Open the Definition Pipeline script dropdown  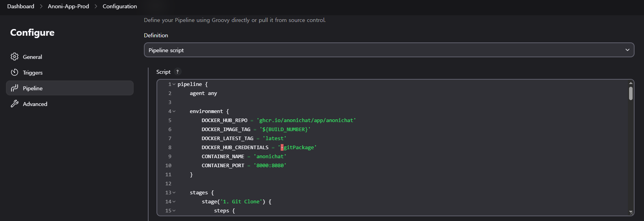pyautogui.click(x=389, y=50)
